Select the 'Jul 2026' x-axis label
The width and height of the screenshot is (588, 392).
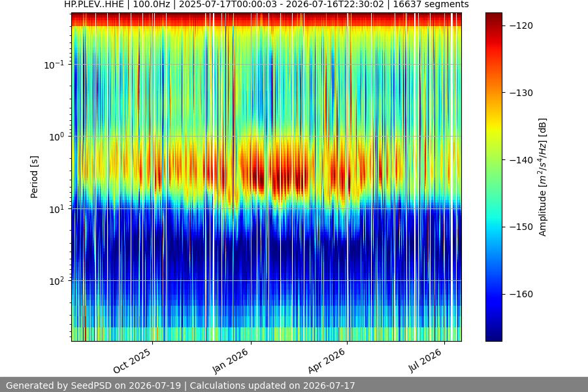coord(425,361)
